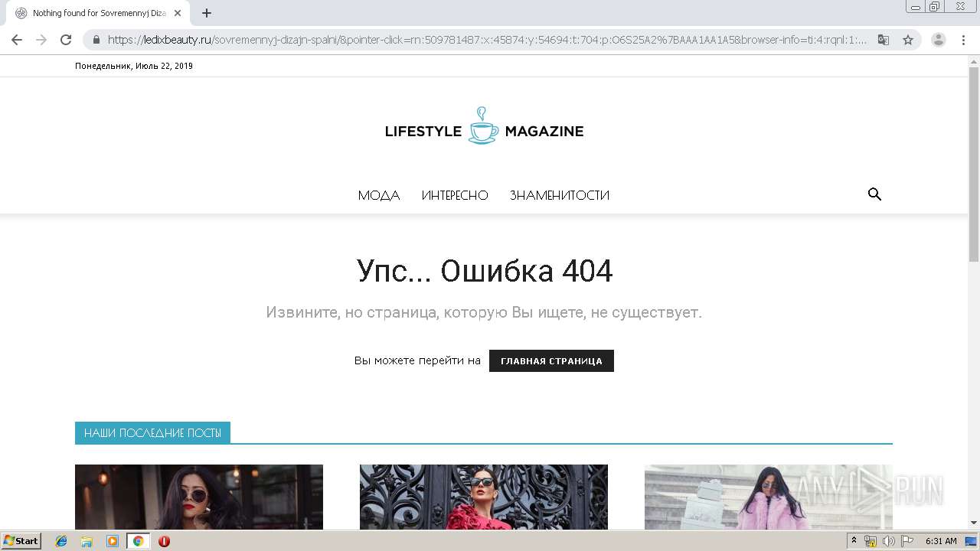
Task: Close the Nothing found tab
Action: [x=178, y=13]
